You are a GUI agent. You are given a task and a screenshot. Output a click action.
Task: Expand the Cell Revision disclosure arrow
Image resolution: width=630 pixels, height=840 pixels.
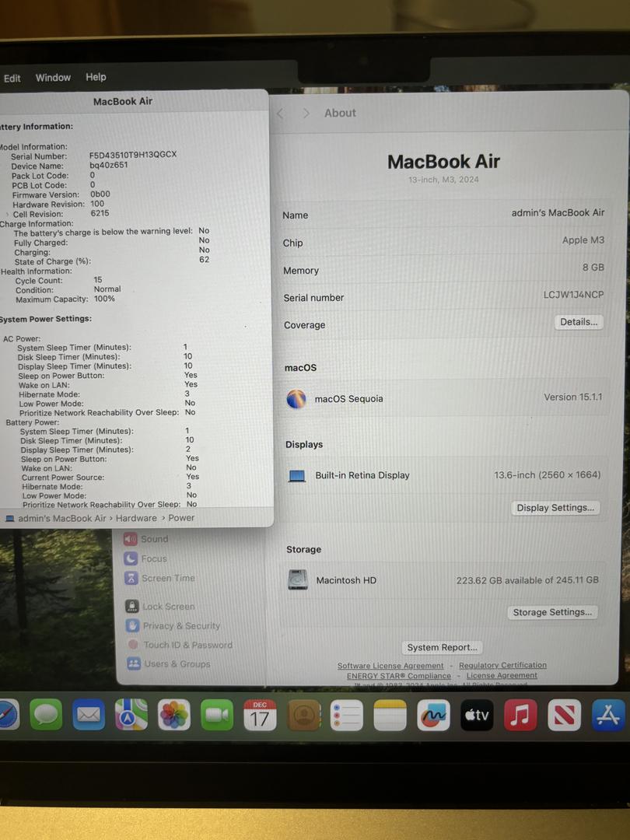pos(8,214)
